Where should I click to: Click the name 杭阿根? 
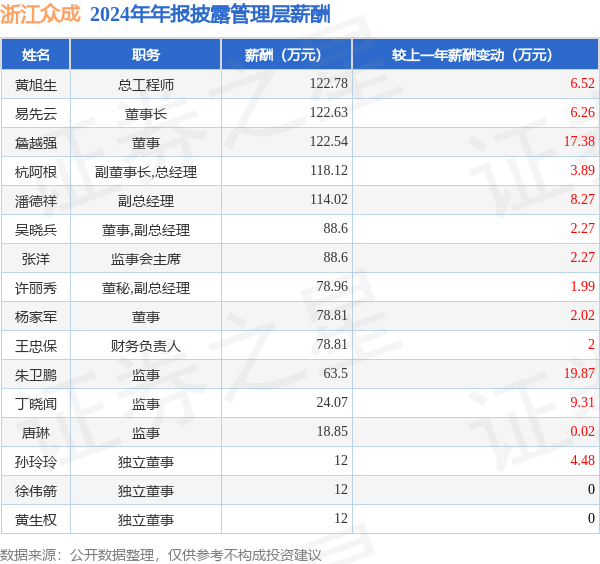(x=36, y=172)
